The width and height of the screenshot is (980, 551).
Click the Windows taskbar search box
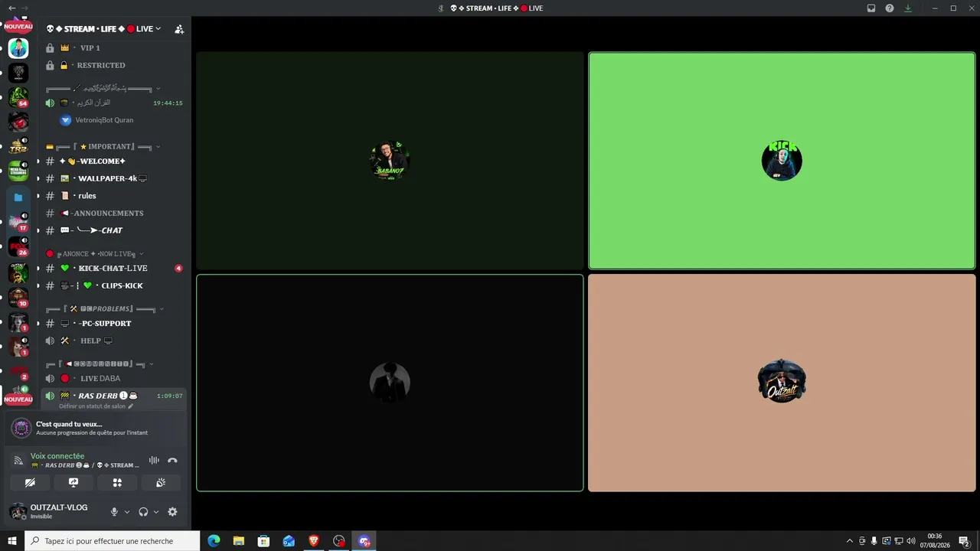pyautogui.click(x=113, y=541)
